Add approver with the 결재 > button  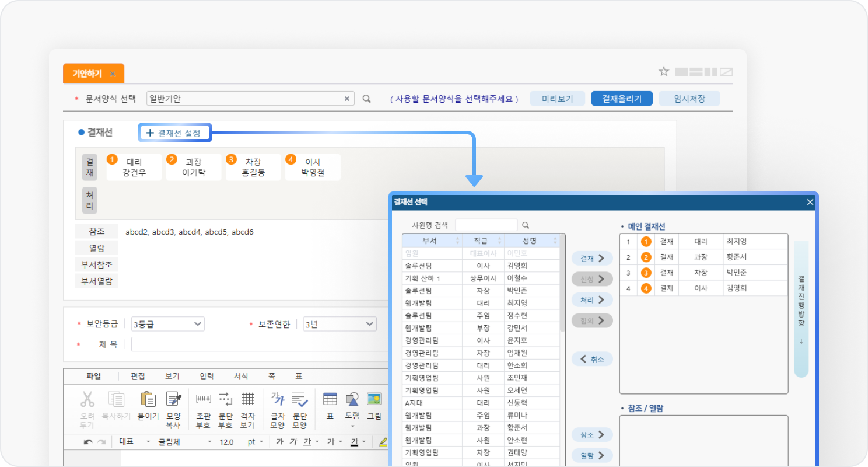click(x=592, y=258)
